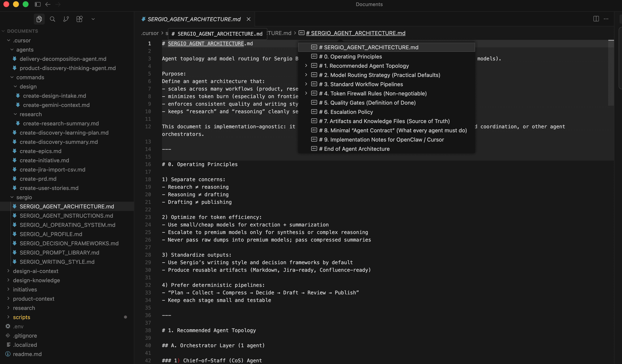
Task: Open SERGIO_WRITING_STYLE.md file
Action: coord(57,262)
